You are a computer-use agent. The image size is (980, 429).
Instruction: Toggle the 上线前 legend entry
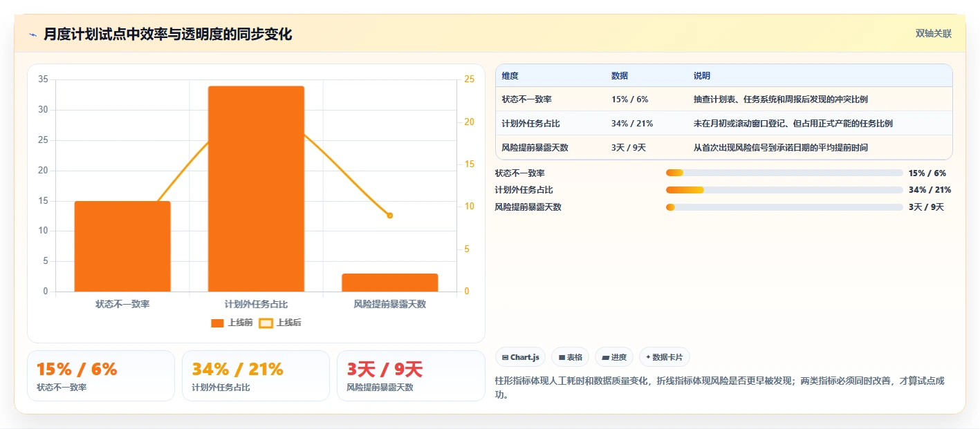click(x=232, y=323)
